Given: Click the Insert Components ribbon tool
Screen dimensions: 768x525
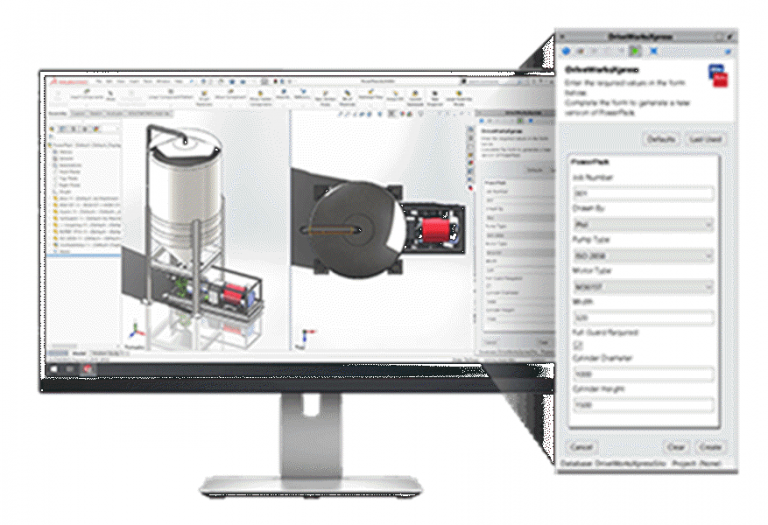Looking at the screenshot, I should [87, 95].
